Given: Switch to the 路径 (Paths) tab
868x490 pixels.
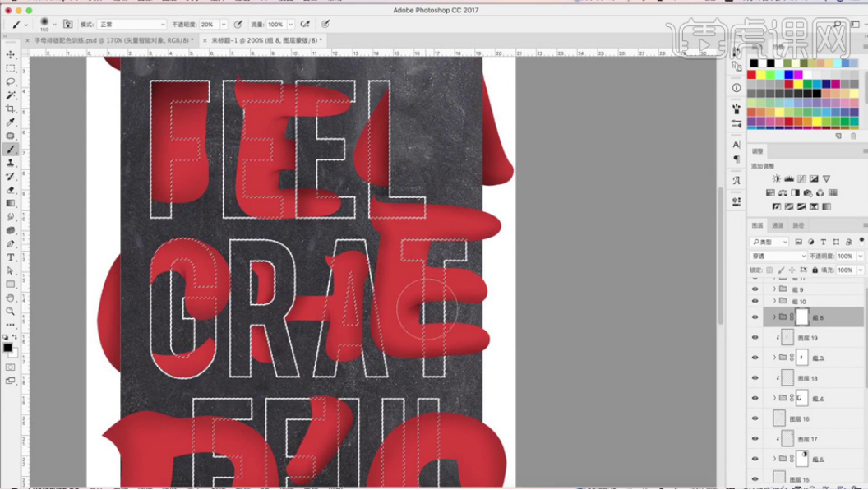Looking at the screenshot, I should [x=797, y=225].
